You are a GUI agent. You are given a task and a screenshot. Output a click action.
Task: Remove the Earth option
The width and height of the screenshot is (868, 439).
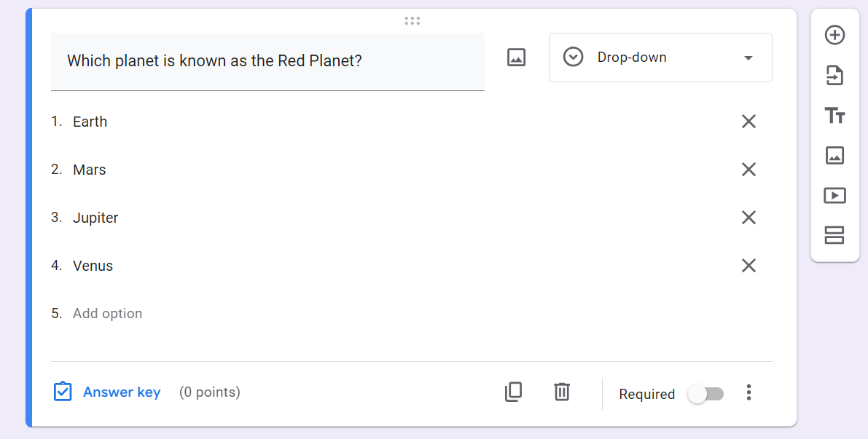(748, 122)
